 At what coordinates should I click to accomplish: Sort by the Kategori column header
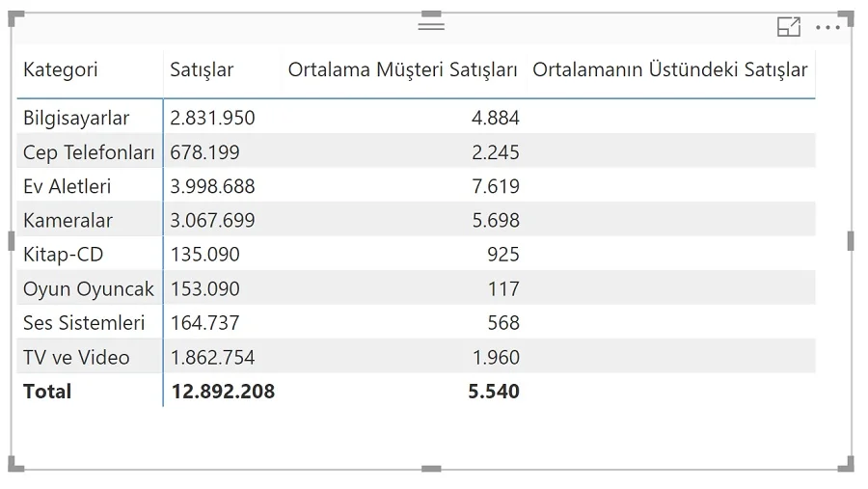(x=61, y=69)
